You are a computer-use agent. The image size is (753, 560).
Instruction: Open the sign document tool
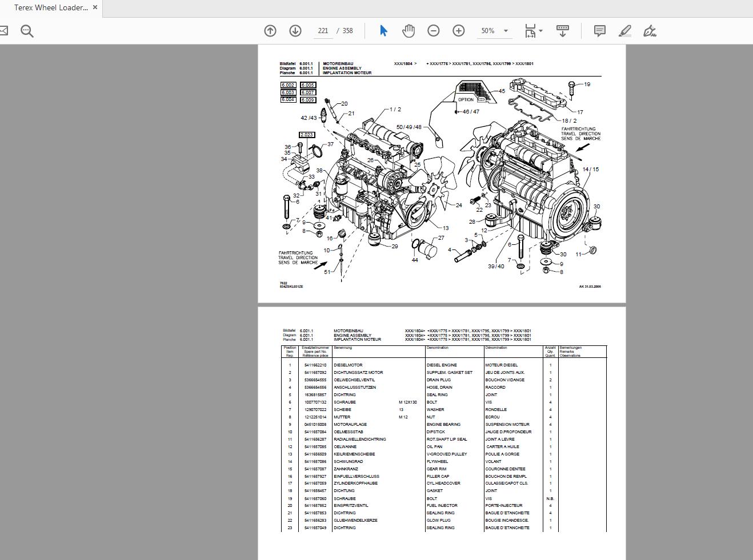point(650,31)
